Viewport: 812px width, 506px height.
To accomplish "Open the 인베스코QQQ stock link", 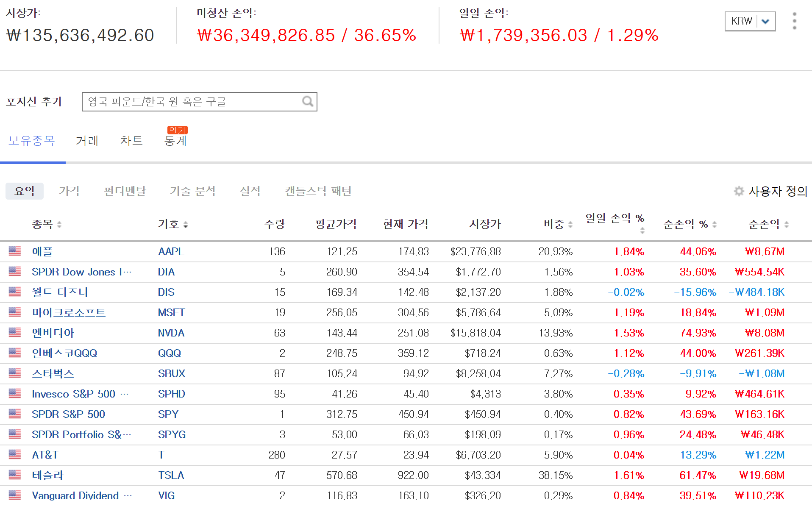I will [64, 353].
